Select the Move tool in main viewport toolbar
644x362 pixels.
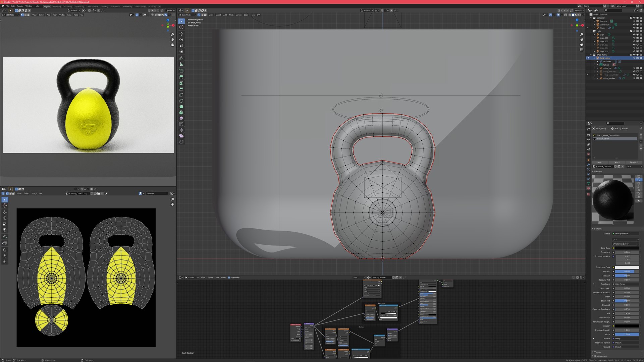(181, 34)
